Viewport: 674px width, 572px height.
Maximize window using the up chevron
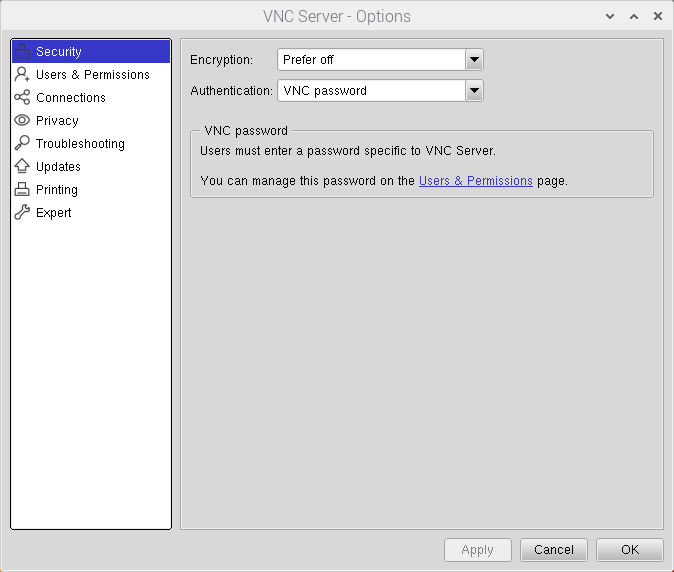[x=634, y=16]
